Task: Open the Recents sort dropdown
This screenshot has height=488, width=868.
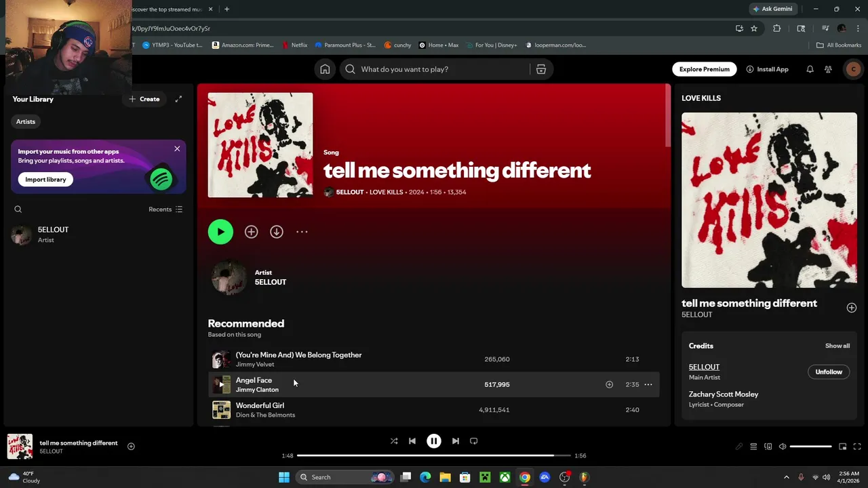Action: [x=165, y=209]
